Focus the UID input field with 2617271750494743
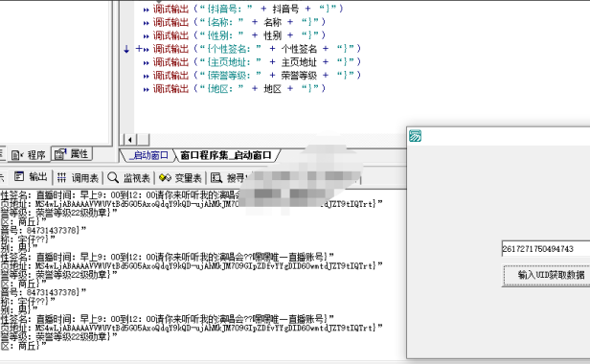This screenshot has width=590, height=364. [x=546, y=249]
